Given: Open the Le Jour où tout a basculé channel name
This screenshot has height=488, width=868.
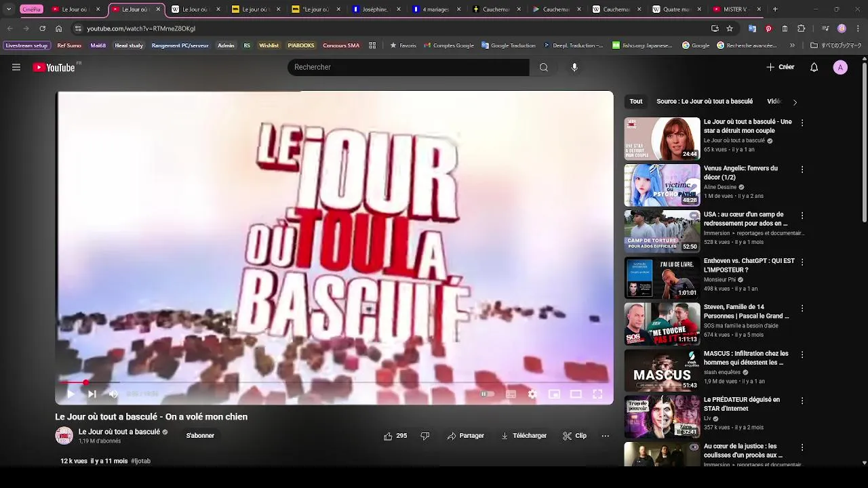Looking at the screenshot, I should tap(119, 432).
